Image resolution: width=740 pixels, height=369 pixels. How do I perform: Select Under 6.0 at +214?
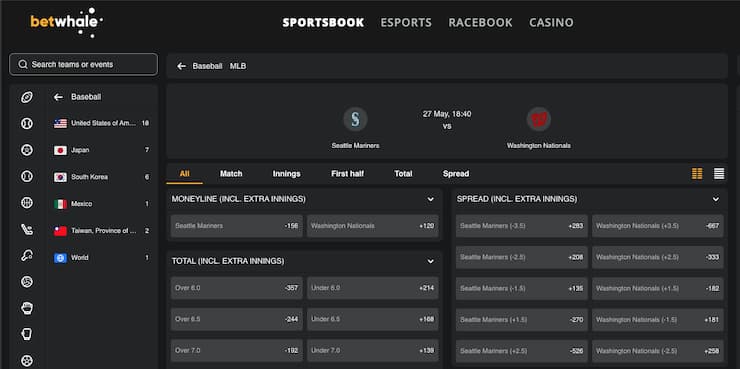(373, 288)
